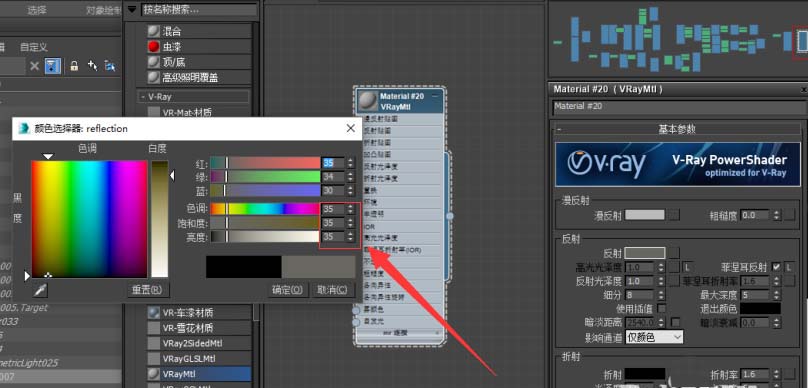
Task: Enable the 使用插值 checkbox
Action: pos(661,309)
